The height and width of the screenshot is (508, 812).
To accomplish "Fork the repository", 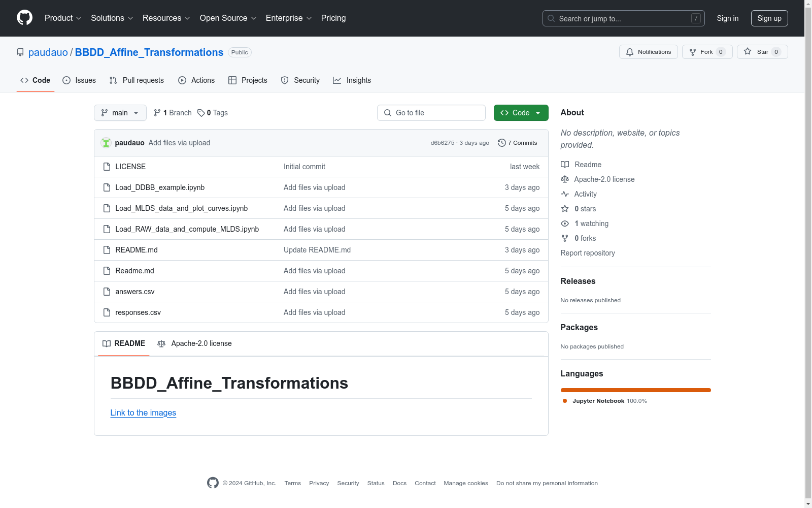I will (x=707, y=52).
